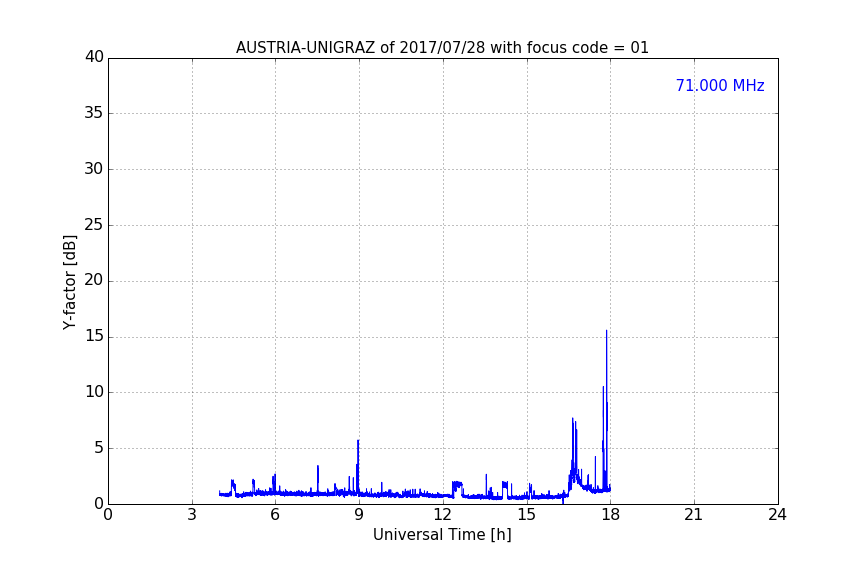The width and height of the screenshot is (864, 576).
Task: Click the x-axis tick label 24
Action: [777, 515]
